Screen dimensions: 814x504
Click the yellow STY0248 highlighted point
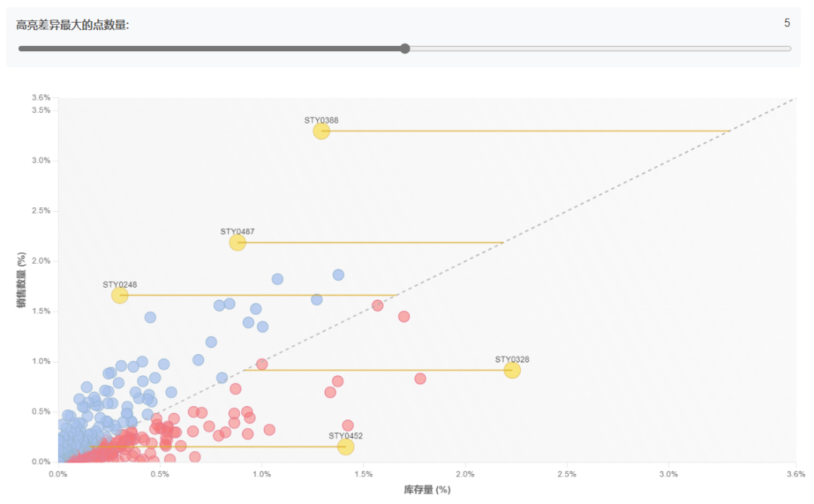click(120, 295)
